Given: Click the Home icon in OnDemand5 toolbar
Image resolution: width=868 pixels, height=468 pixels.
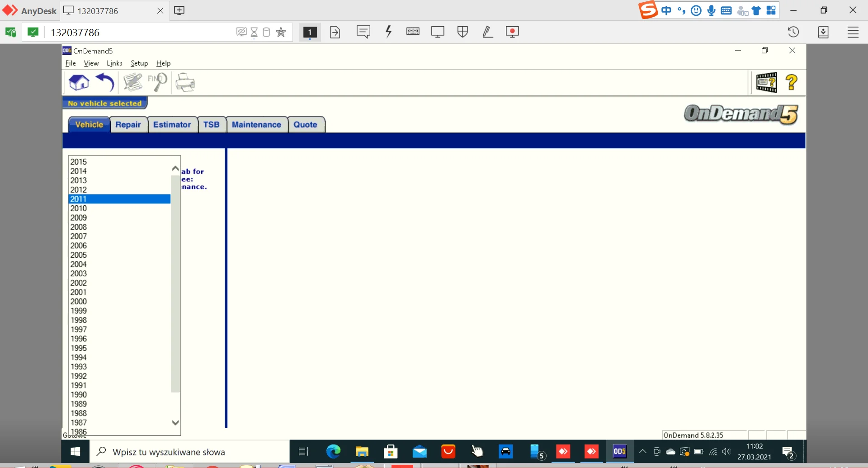Looking at the screenshot, I should 79,83.
